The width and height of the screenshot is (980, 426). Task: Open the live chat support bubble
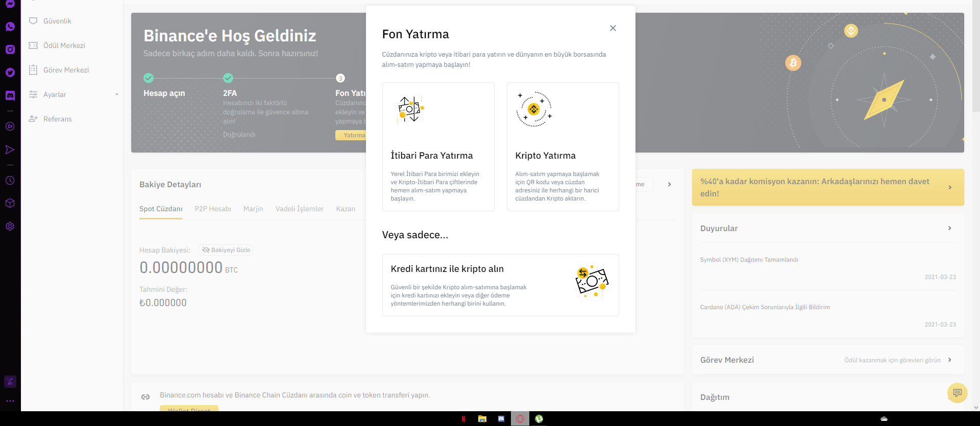point(958,393)
